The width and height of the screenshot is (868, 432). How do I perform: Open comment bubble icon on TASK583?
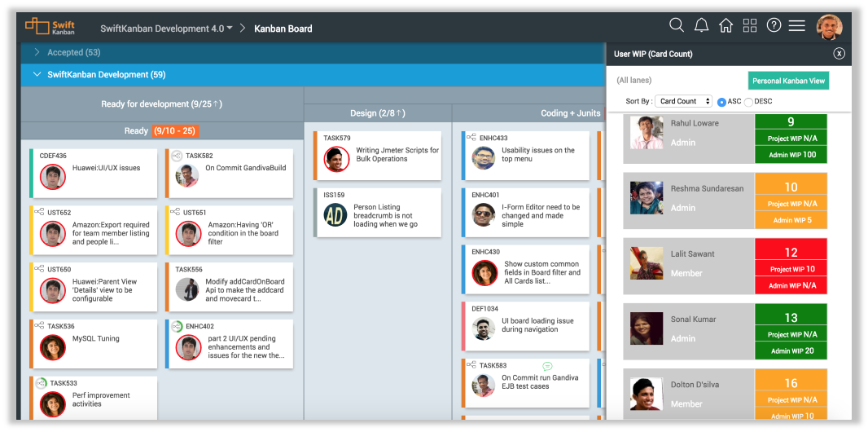point(547,366)
